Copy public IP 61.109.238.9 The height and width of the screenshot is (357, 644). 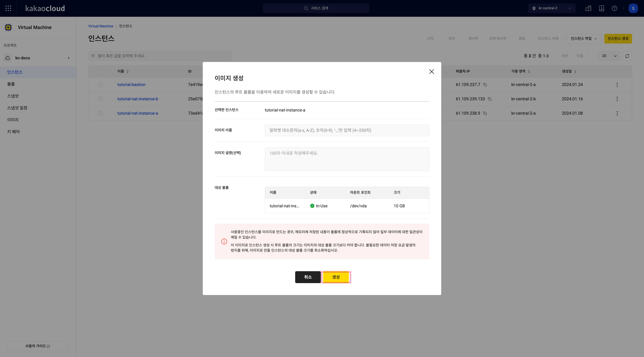pyautogui.click(x=485, y=113)
